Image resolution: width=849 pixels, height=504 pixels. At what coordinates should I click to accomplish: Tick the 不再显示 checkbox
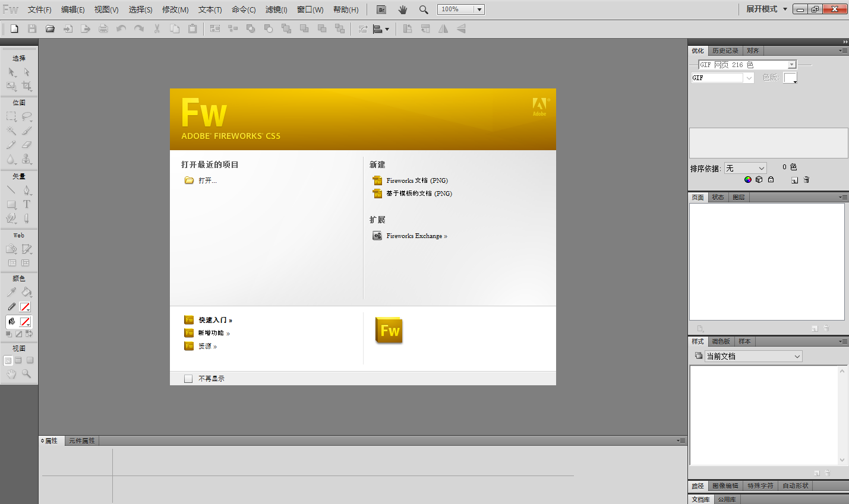188,379
